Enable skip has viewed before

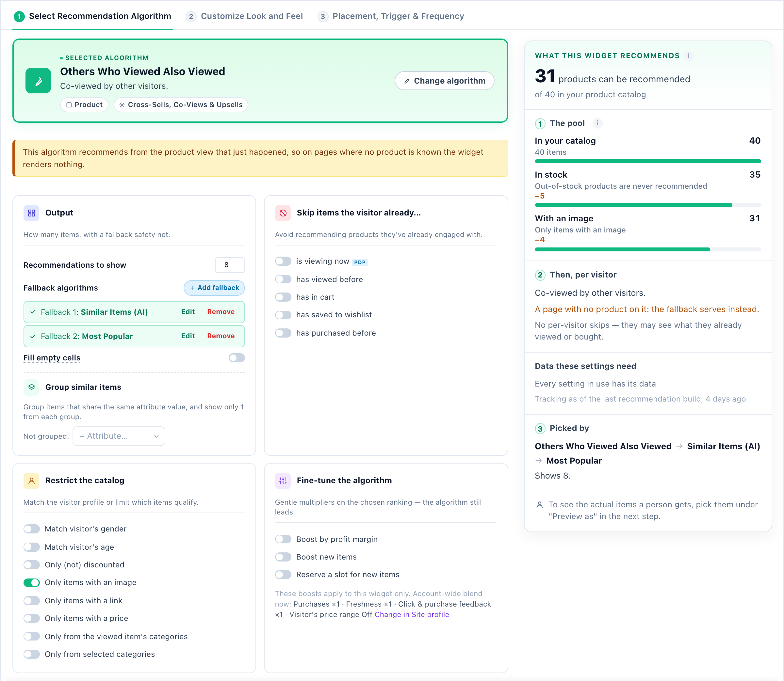tap(283, 279)
